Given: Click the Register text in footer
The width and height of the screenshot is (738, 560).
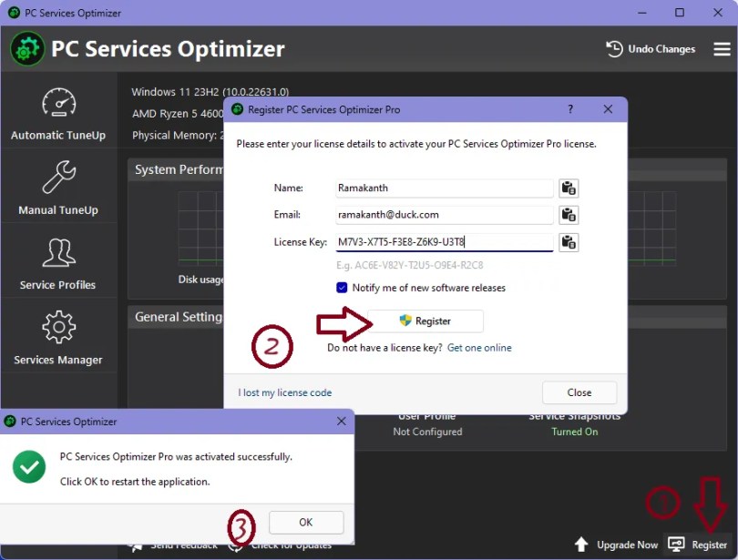Looking at the screenshot, I should point(709,545).
